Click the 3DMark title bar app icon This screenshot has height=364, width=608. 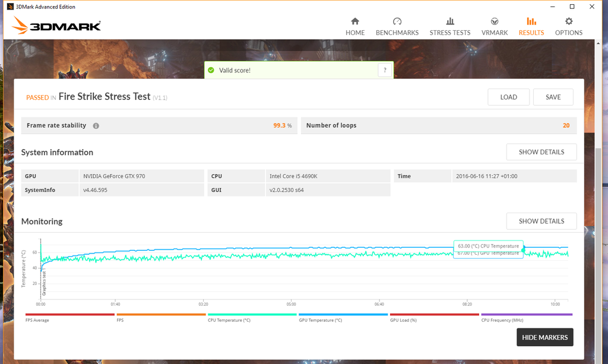tap(10, 7)
